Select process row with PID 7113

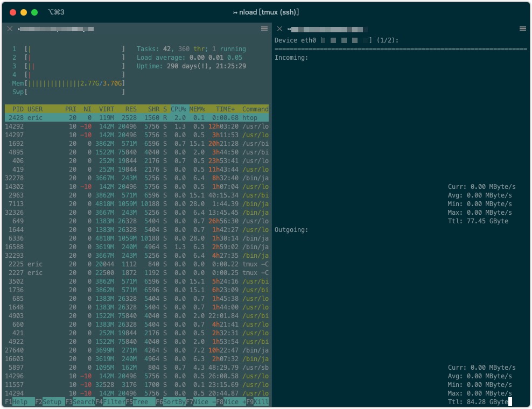137,204
